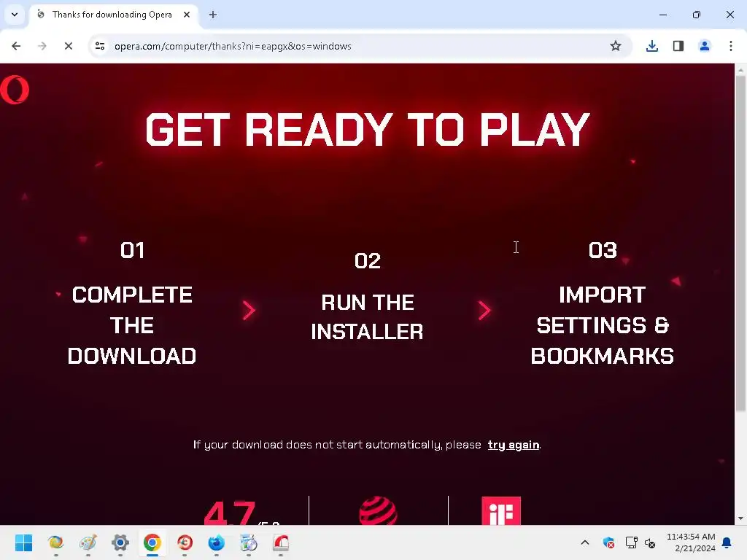The height and width of the screenshot is (560, 747).
Task: Click the iF design award logo
Action: [x=501, y=510]
